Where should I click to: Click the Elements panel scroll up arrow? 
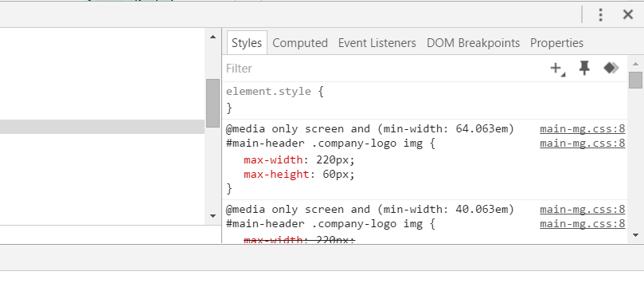[x=213, y=37]
